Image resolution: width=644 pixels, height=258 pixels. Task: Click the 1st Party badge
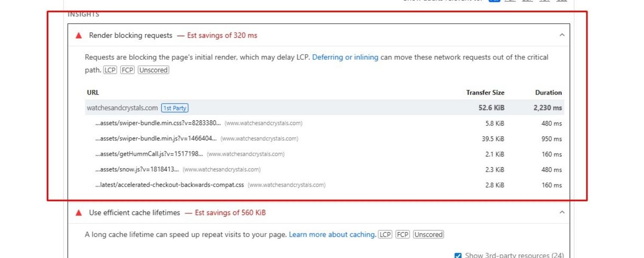tap(175, 108)
